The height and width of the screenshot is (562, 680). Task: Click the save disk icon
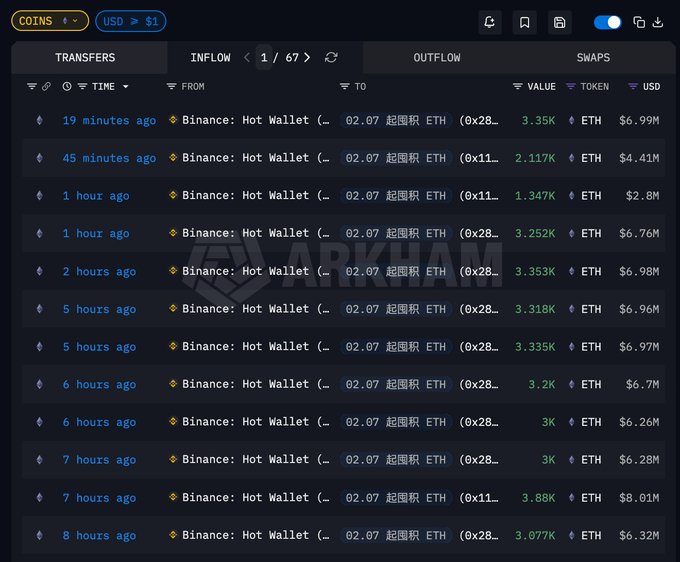pos(559,22)
